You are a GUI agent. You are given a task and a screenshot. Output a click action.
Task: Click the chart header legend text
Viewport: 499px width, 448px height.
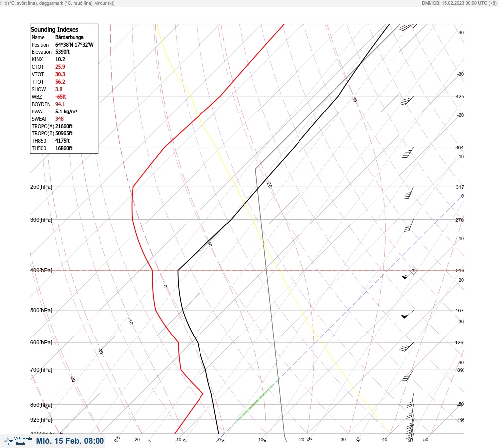pos(58,3)
